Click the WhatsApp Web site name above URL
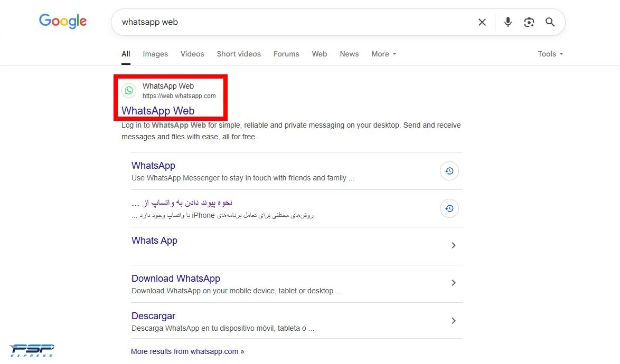This screenshot has height=364, width=620. coord(168,86)
